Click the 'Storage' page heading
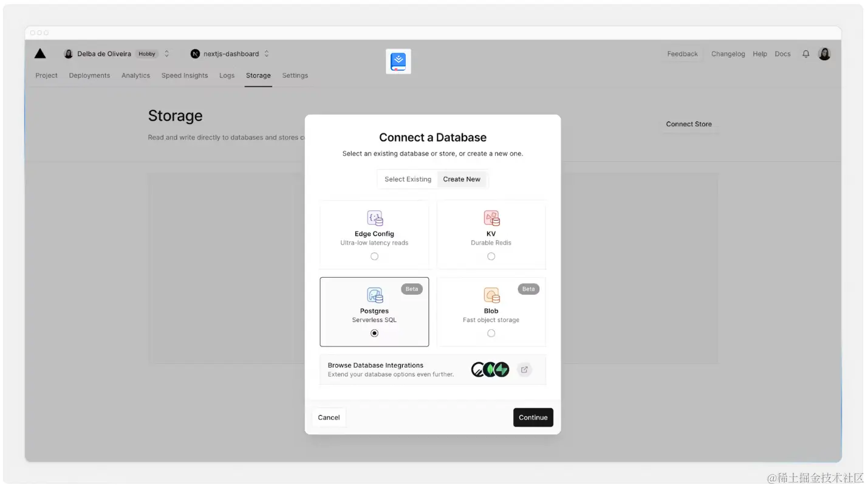Image resolution: width=868 pixels, height=488 pixels. [x=175, y=115]
